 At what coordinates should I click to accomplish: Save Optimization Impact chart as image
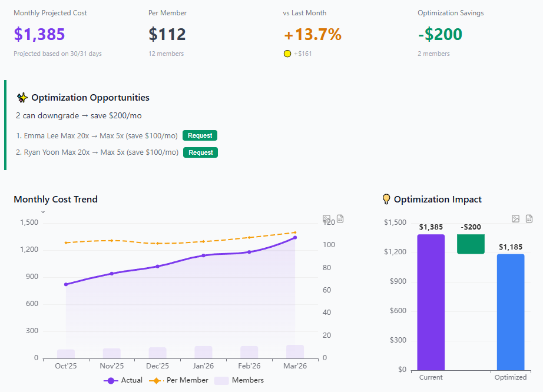pyautogui.click(x=516, y=219)
